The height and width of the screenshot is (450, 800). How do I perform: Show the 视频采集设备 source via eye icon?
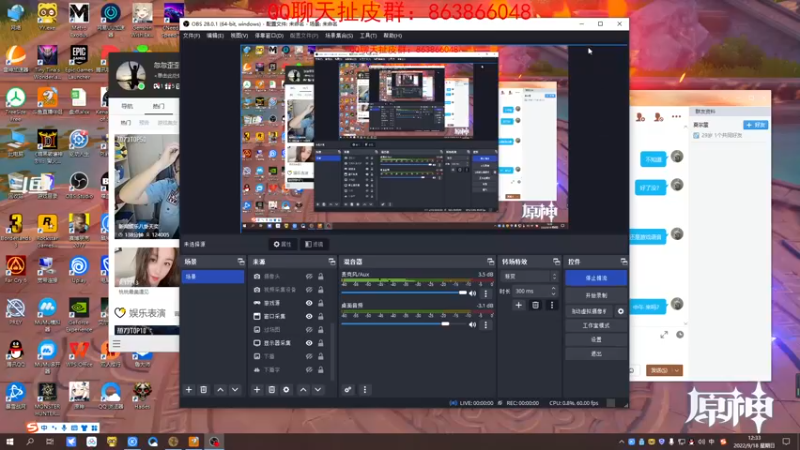tap(309, 290)
